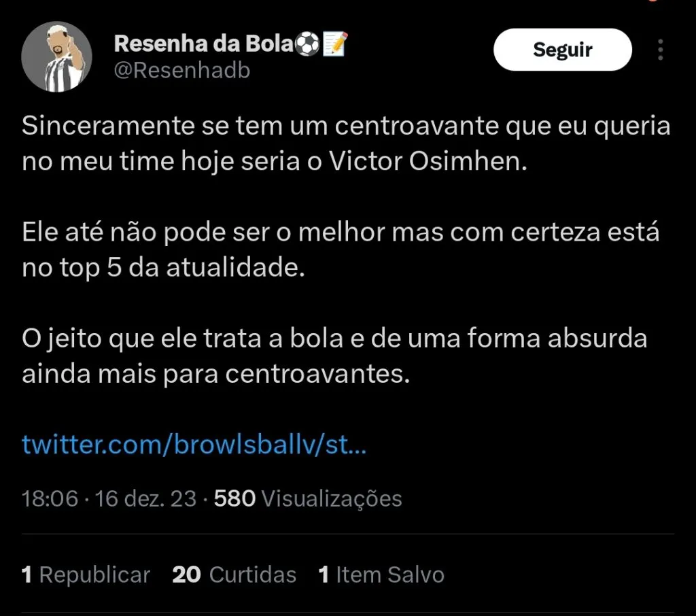This screenshot has height=616, width=696.
Task: Click the soccer ball emoji in the name
Action: [x=308, y=45]
